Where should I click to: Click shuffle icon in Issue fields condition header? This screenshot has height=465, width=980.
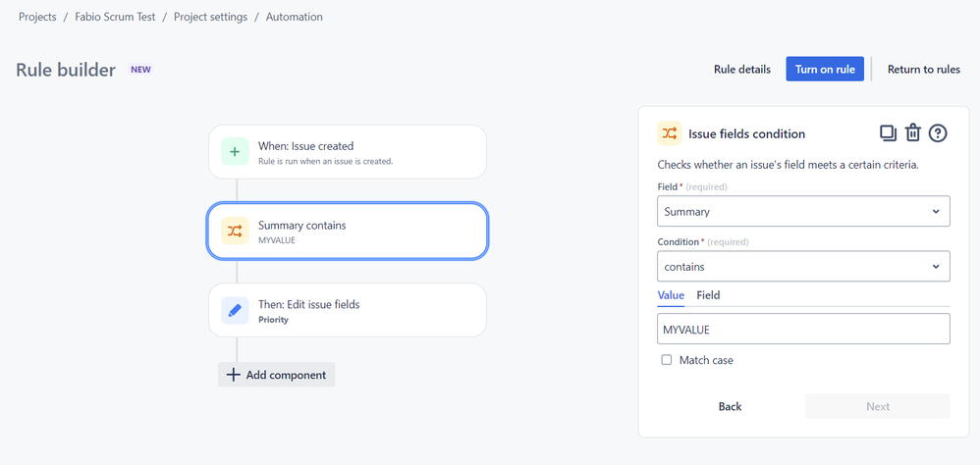point(670,133)
